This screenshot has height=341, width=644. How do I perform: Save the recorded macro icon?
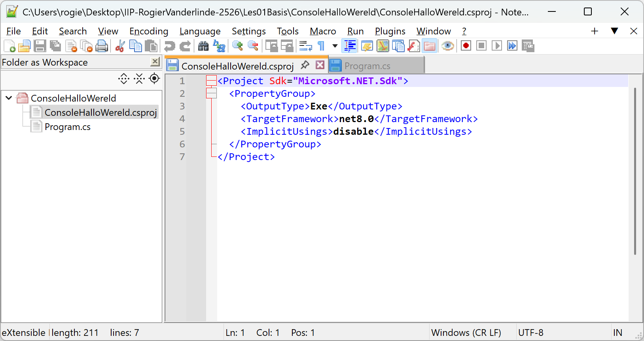528,46
